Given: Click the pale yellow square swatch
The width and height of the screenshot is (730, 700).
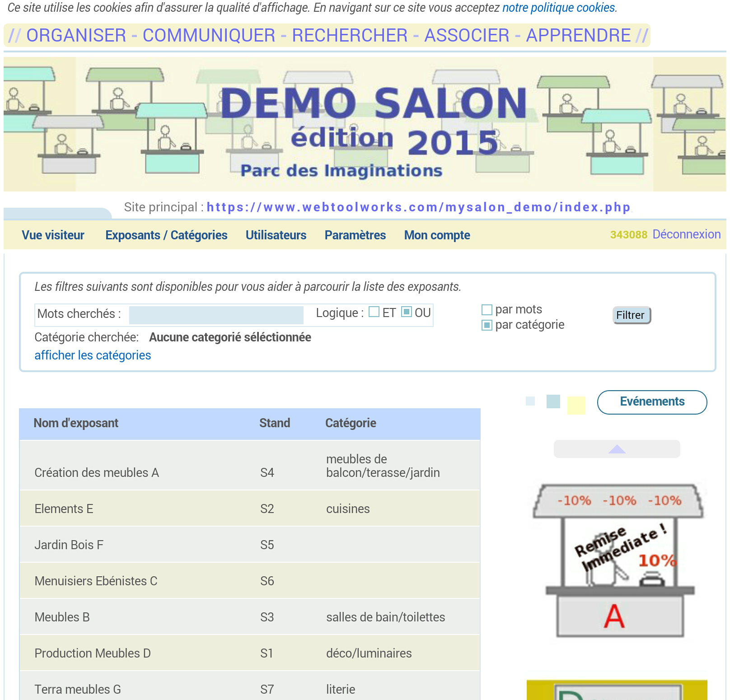Looking at the screenshot, I should 576,405.
